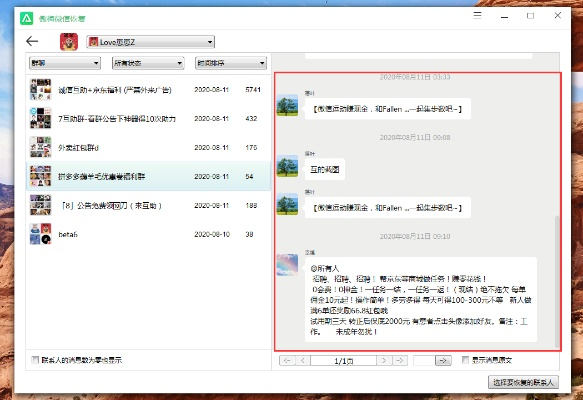Open the 所有状态 status filter dropdown
Image resolution: width=583 pixels, height=400 pixels.
(148, 63)
